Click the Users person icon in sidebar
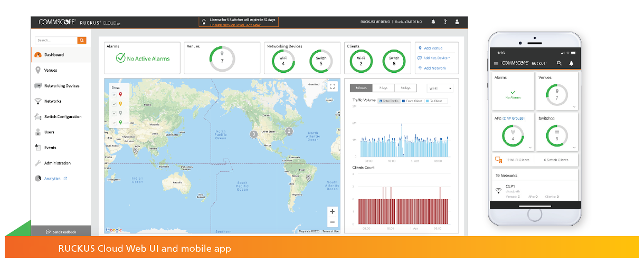 [x=38, y=132]
